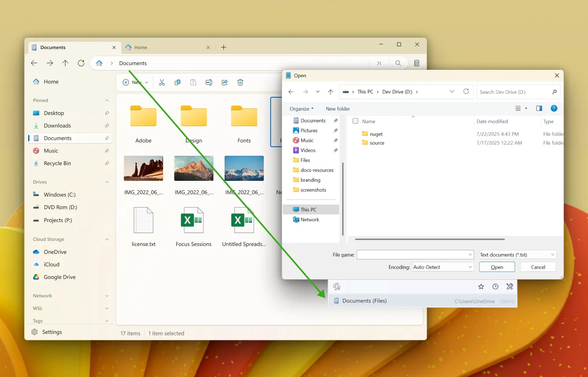Viewport: 588px width, 377px height.
Task: Click the Copy icon in Files toolbar
Action: [x=178, y=82]
